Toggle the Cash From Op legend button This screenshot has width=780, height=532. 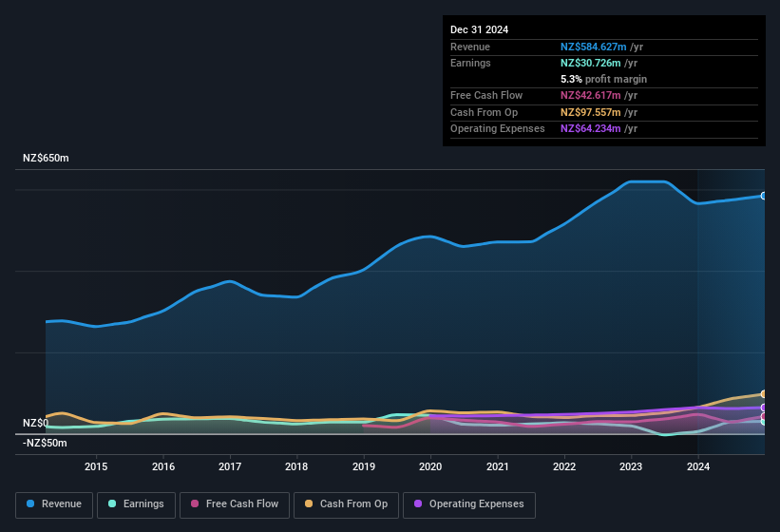(346, 504)
